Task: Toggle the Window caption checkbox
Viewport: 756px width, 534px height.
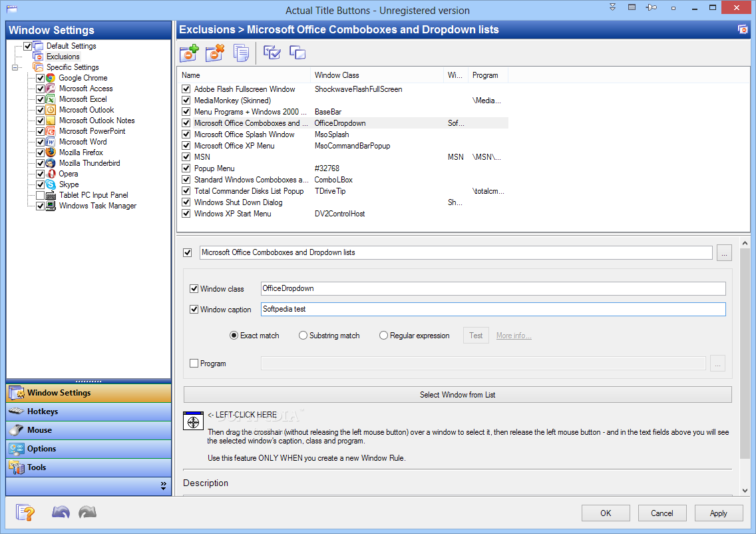Action: [194, 309]
